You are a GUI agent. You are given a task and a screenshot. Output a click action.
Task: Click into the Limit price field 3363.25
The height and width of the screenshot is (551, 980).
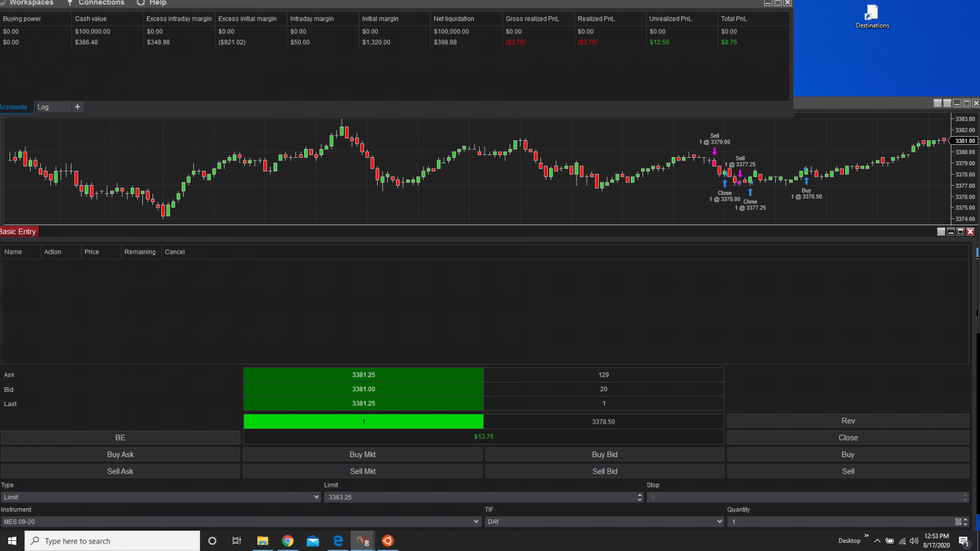[x=480, y=497]
